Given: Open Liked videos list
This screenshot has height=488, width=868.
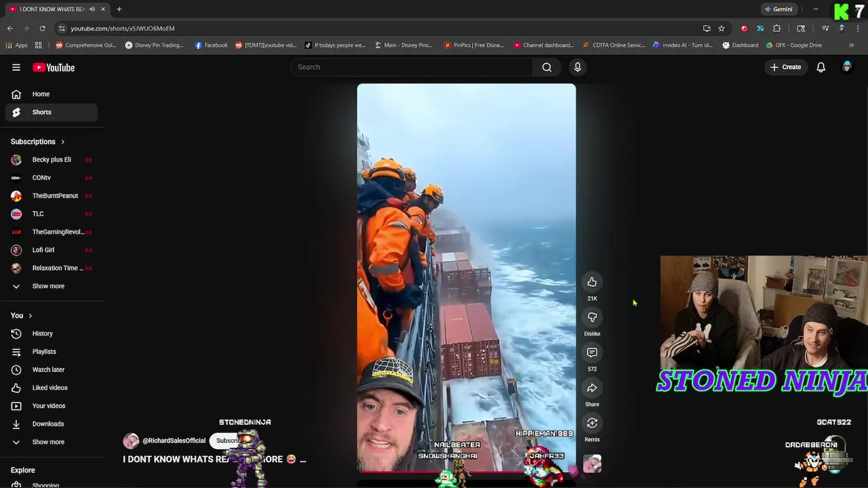Looking at the screenshot, I should [x=52, y=388].
